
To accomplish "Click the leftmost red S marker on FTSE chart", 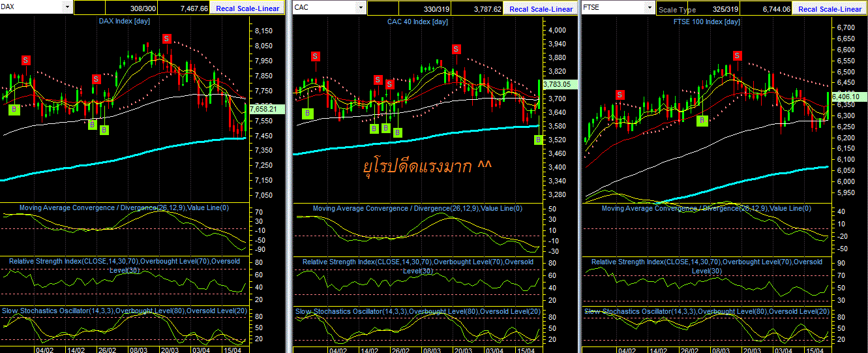I will [x=619, y=95].
